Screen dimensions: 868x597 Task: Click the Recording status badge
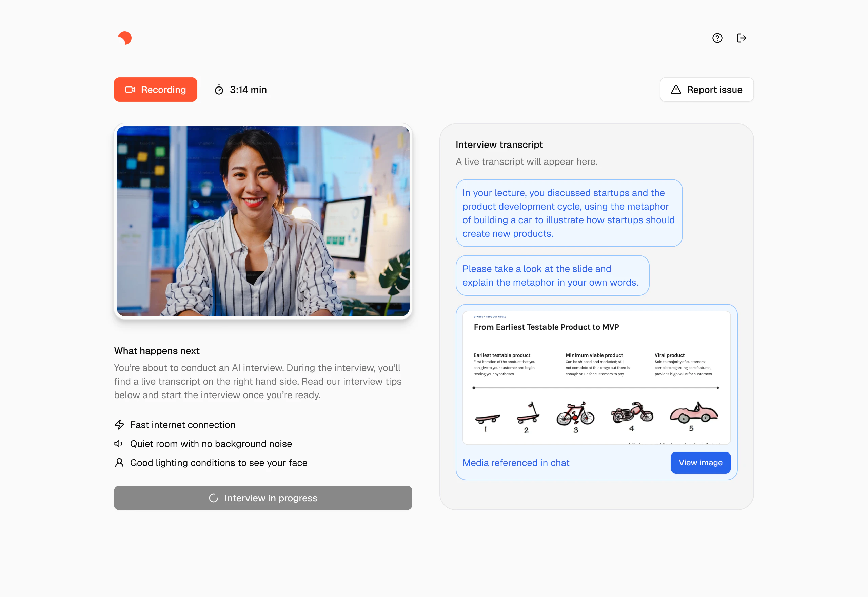click(156, 90)
